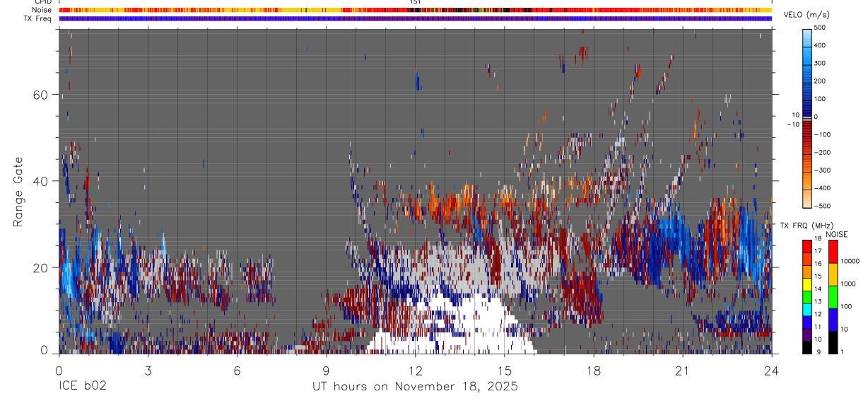
Task: Click the TX Freq color strip above the plot
Action: (x=416, y=18)
